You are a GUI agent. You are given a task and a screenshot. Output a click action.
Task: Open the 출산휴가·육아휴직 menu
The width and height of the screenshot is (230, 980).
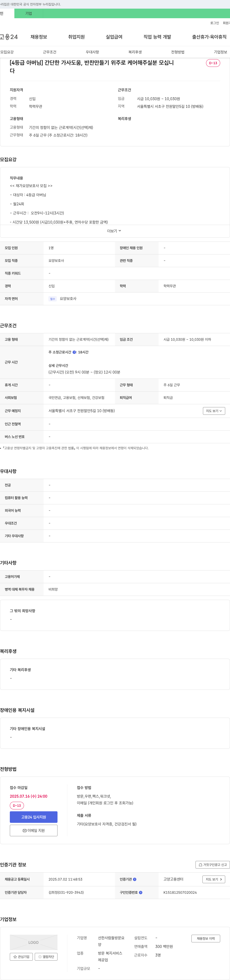tap(209, 37)
